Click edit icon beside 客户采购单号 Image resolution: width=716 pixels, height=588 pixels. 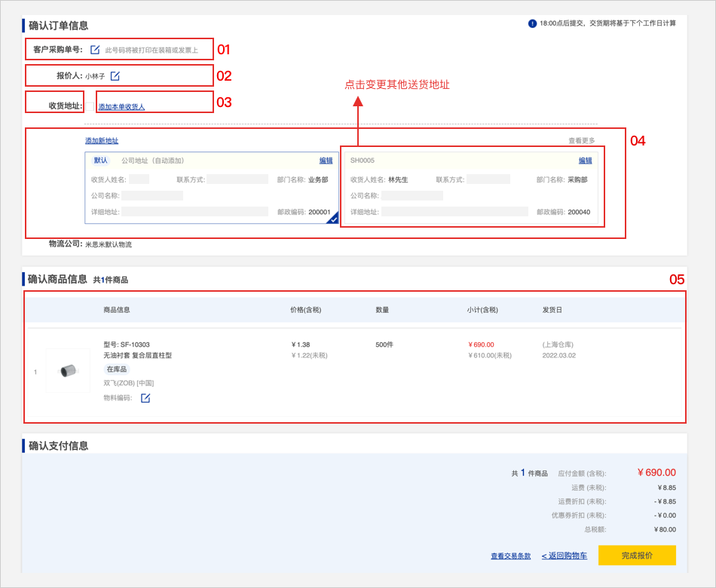click(95, 50)
